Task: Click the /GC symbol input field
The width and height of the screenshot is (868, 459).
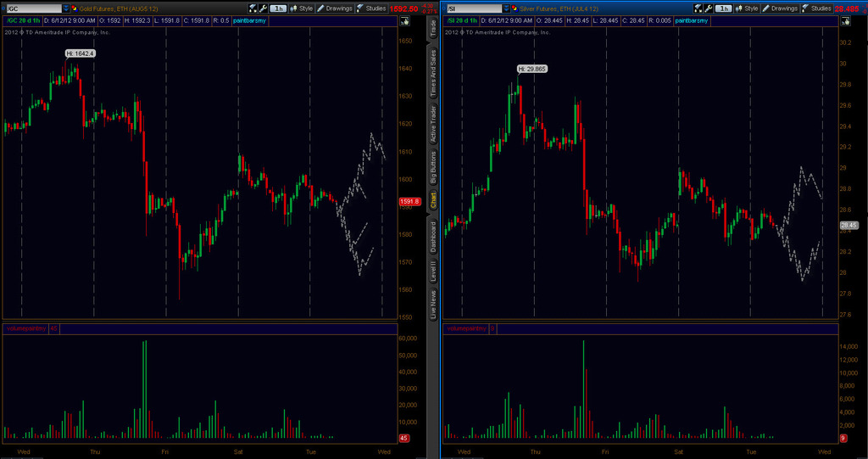Action: tap(34, 8)
